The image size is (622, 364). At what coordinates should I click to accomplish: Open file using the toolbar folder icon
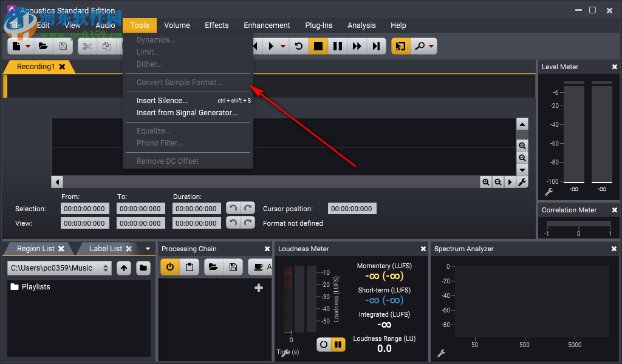coord(43,46)
